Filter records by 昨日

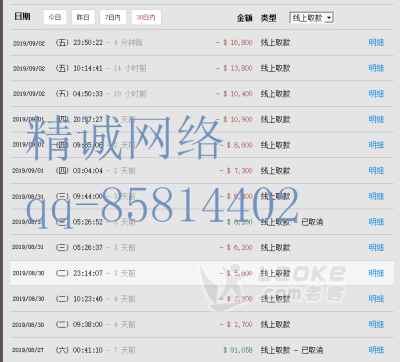click(x=83, y=17)
